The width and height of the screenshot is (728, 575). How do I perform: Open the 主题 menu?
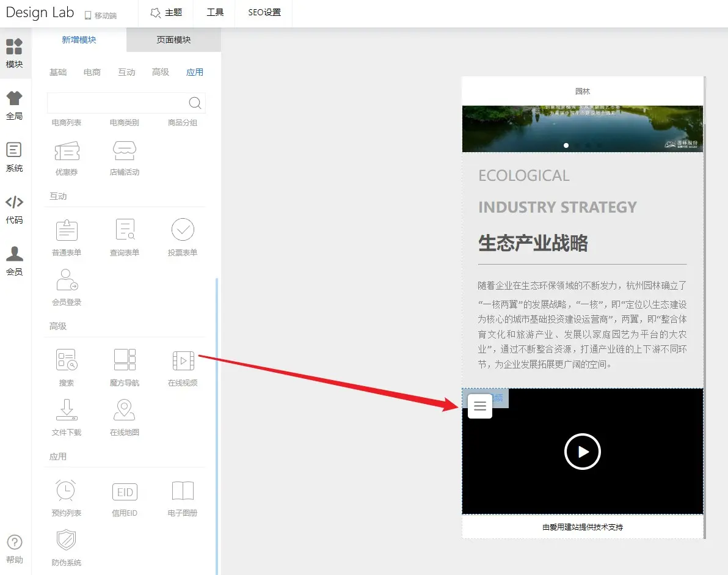point(166,13)
